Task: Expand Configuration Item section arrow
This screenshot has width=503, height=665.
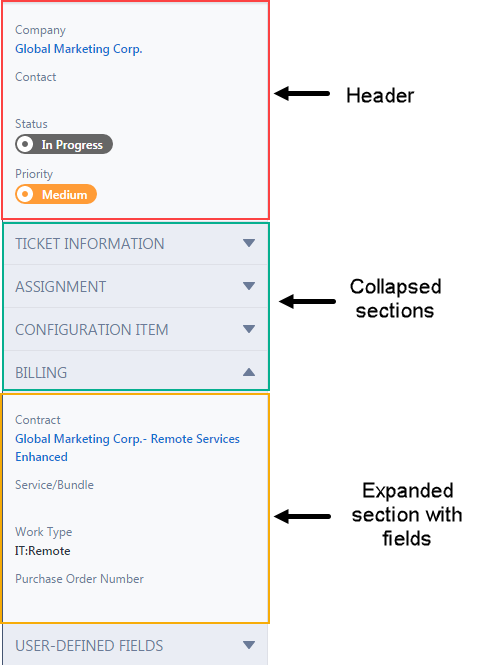Action: 249,329
